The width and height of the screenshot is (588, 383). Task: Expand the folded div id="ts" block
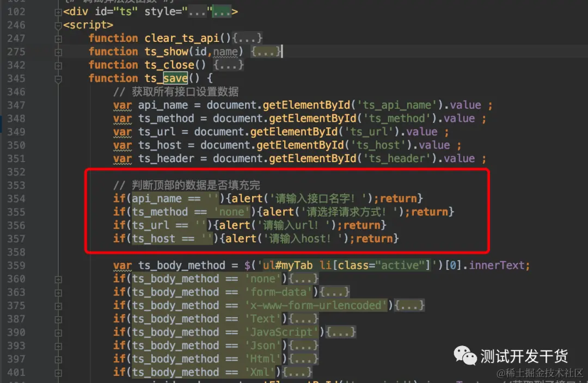tap(58, 13)
